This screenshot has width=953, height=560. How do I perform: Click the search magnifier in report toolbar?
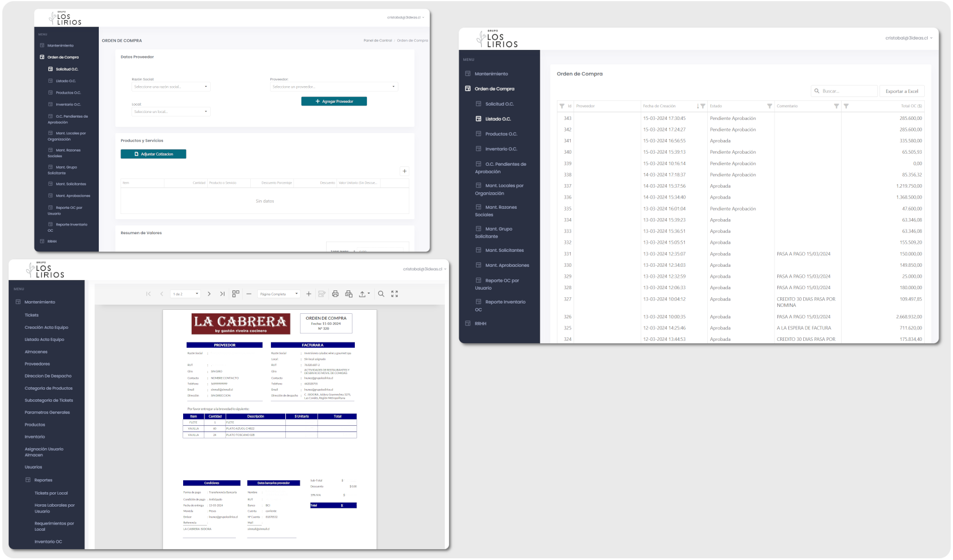(x=381, y=294)
